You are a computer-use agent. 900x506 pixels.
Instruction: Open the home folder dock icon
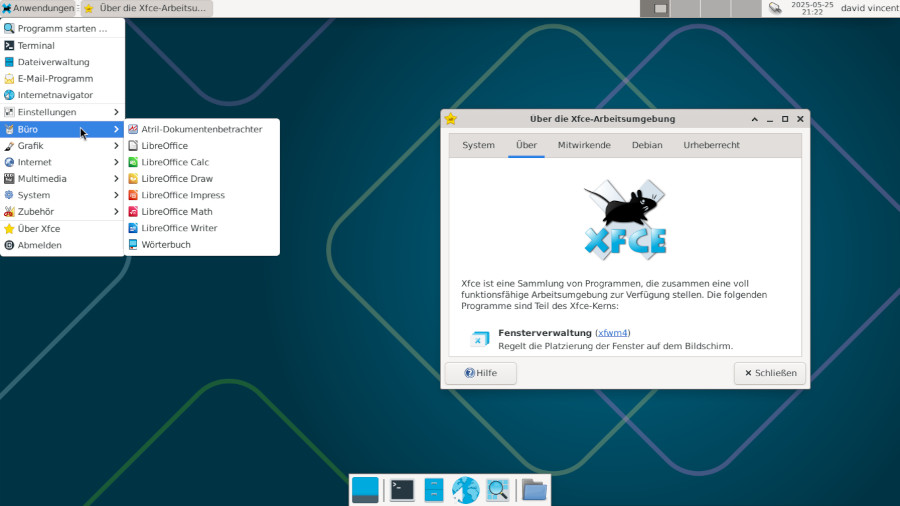[x=534, y=490]
